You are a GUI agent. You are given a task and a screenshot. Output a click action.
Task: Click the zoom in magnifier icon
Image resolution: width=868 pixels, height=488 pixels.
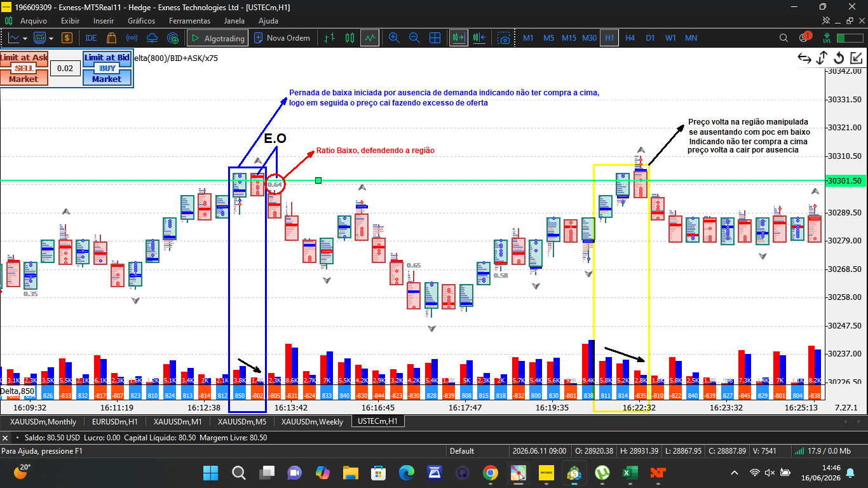394,38
